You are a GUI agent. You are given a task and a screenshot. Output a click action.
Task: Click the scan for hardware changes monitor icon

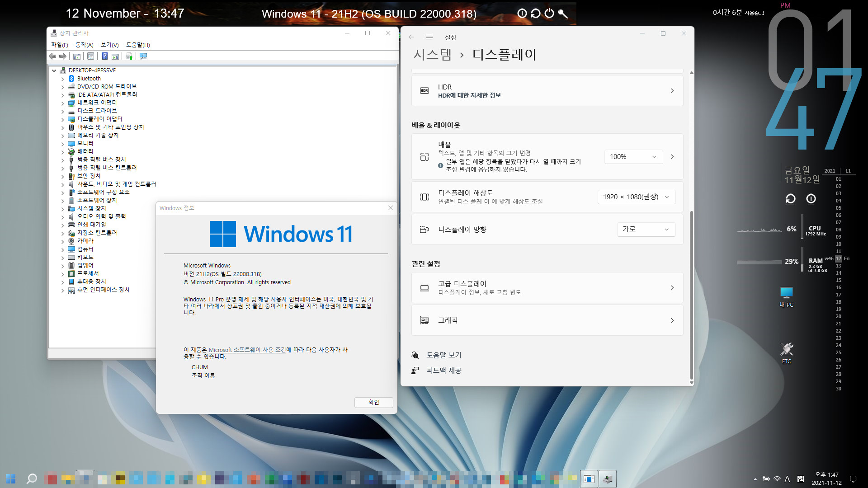click(x=143, y=56)
